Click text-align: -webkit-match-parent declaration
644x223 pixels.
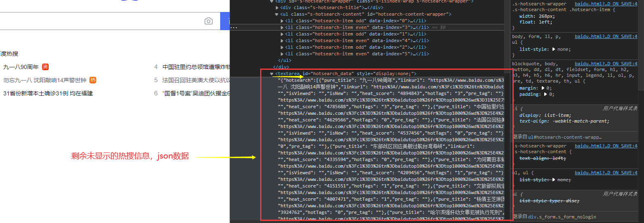pyautogui.click(x=564, y=121)
